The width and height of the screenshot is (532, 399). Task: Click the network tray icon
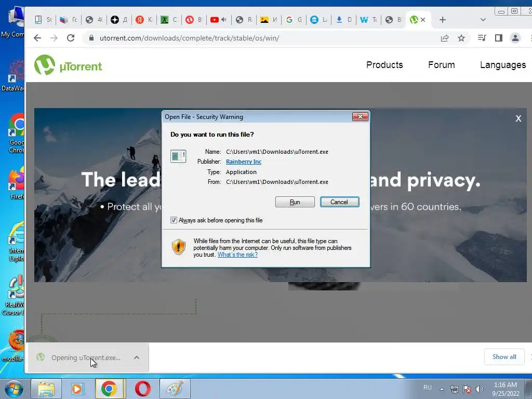pyautogui.click(x=454, y=389)
